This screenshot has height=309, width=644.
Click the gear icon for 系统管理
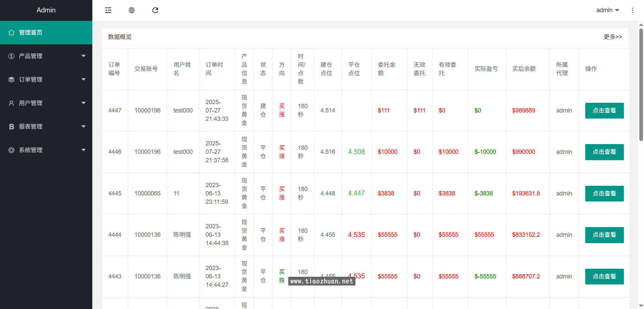(x=11, y=150)
